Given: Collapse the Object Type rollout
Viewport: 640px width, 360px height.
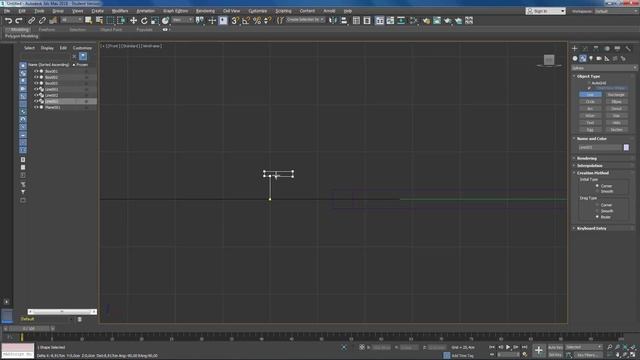Looking at the screenshot, I should pos(589,76).
